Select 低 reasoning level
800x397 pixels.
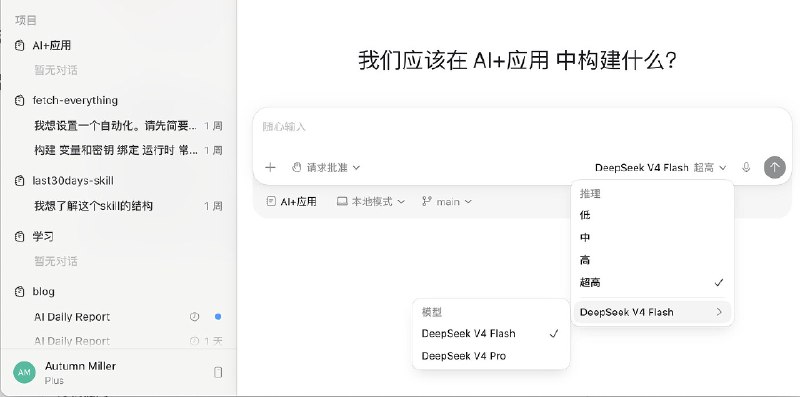[653, 215]
